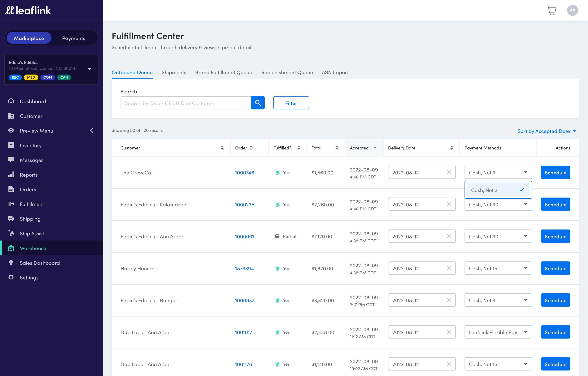588x376 pixels.
Task: Switch to Payments mode
Action: pyautogui.click(x=73, y=38)
